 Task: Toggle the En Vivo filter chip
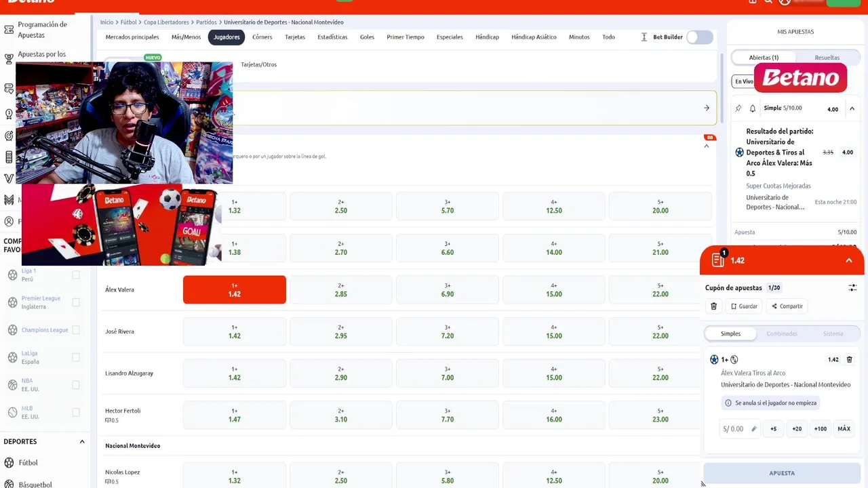click(x=744, y=81)
